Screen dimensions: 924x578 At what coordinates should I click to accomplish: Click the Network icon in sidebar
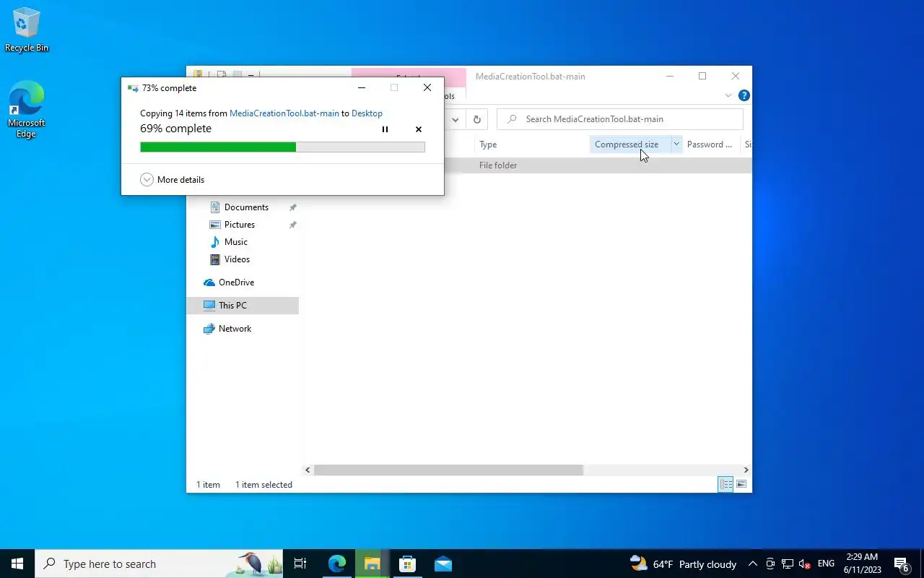click(x=209, y=329)
